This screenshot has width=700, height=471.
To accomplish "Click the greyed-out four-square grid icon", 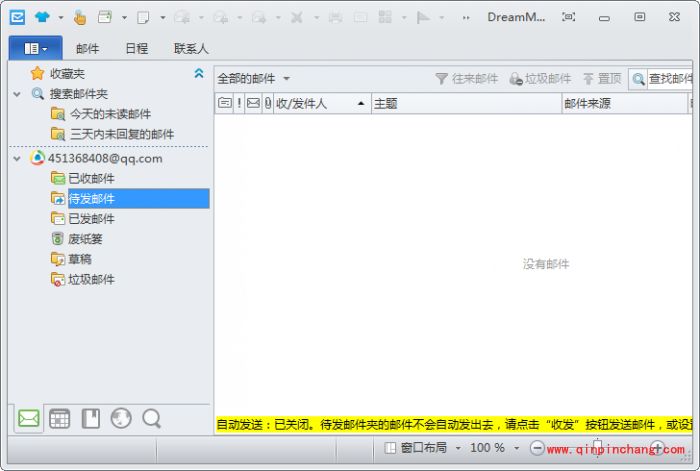I will 385,17.
